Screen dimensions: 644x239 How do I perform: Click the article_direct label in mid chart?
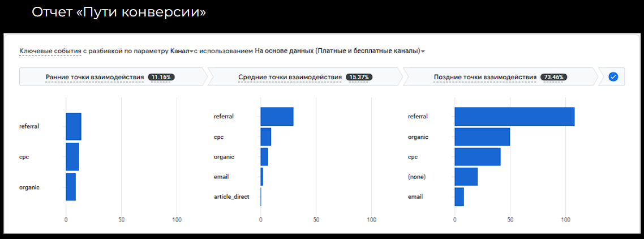tap(231, 197)
